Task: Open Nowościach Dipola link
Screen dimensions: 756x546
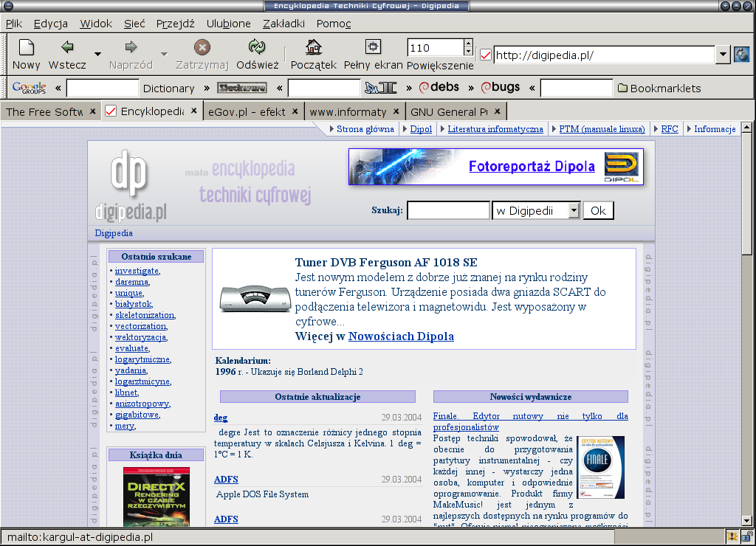Action: click(x=401, y=336)
